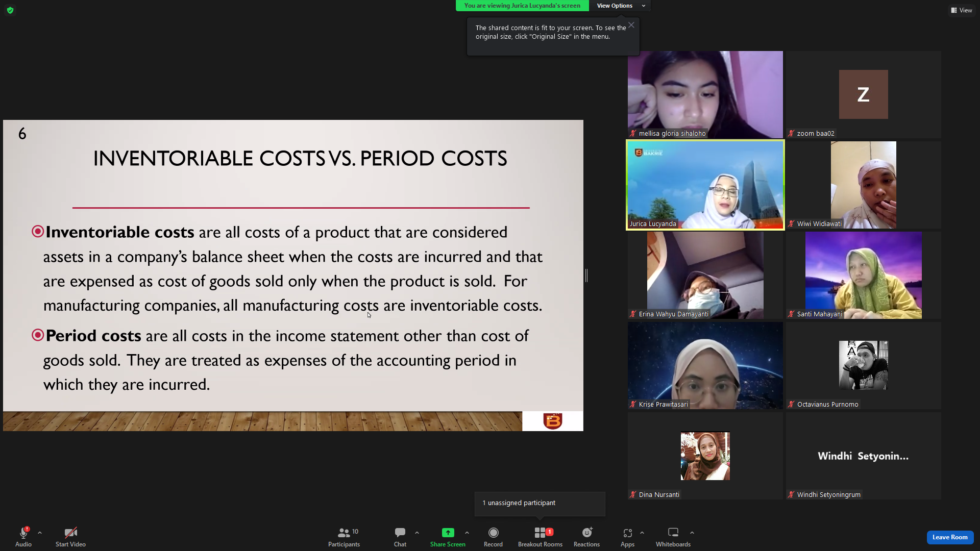Select Windhi Setyoningrum's participant tile

point(864,456)
